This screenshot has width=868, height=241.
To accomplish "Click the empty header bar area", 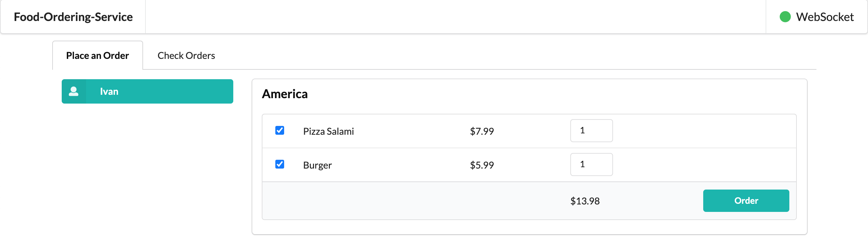I will pyautogui.click(x=455, y=17).
